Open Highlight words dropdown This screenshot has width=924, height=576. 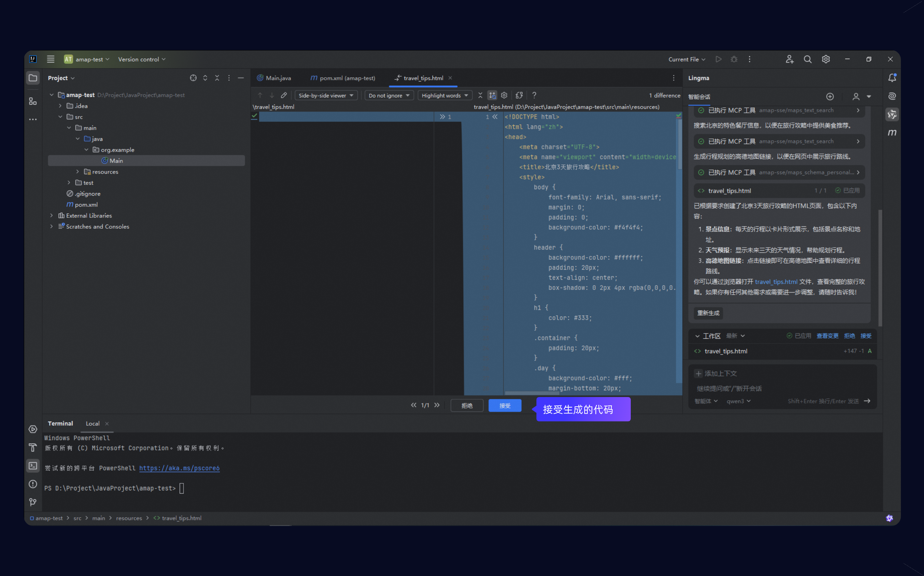(x=445, y=95)
